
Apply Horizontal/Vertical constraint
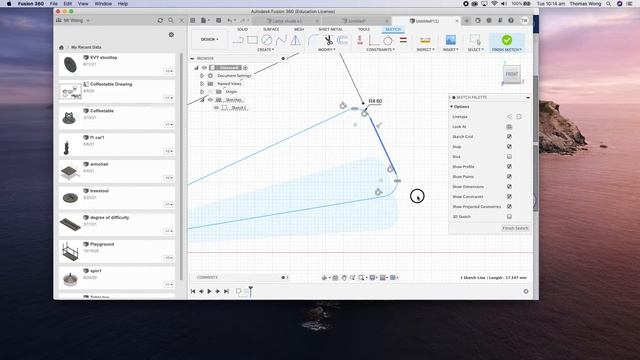pos(373,40)
